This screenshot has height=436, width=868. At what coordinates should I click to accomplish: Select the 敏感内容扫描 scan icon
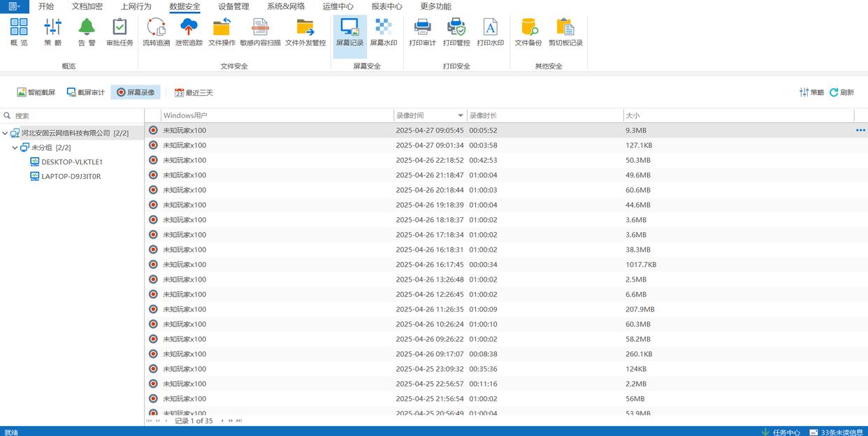pyautogui.click(x=260, y=32)
